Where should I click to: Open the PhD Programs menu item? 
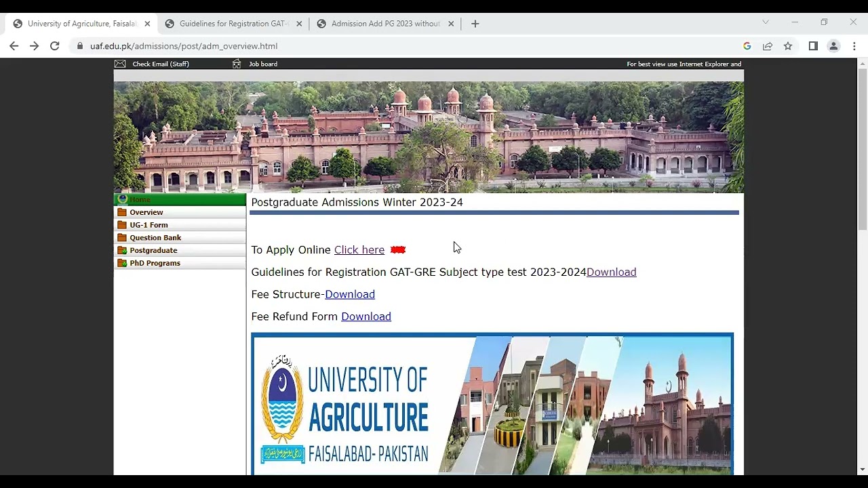click(180, 263)
